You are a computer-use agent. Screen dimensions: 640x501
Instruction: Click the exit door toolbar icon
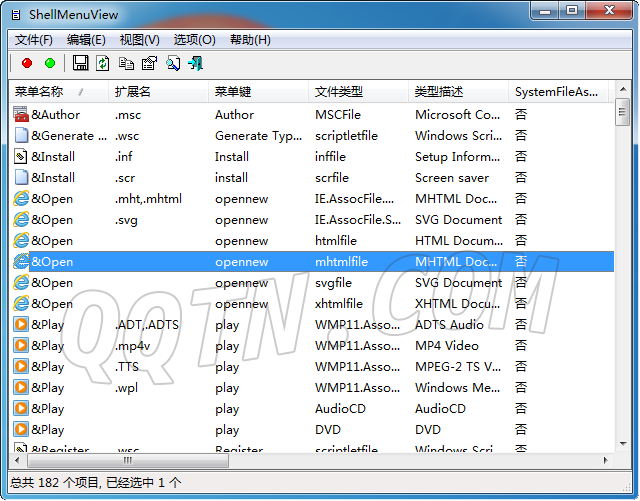click(195, 63)
